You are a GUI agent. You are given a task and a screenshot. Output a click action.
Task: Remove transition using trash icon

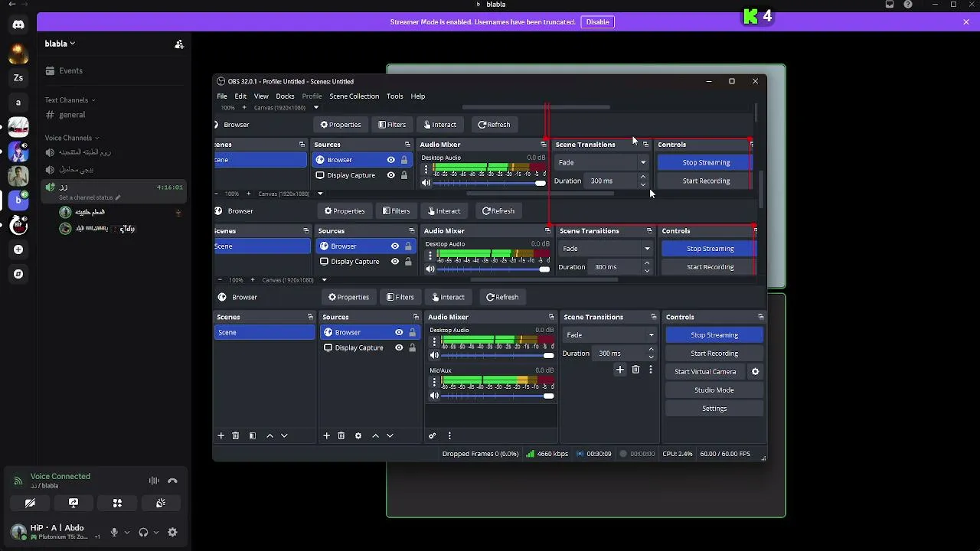pyautogui.click(x=635, y=370)
